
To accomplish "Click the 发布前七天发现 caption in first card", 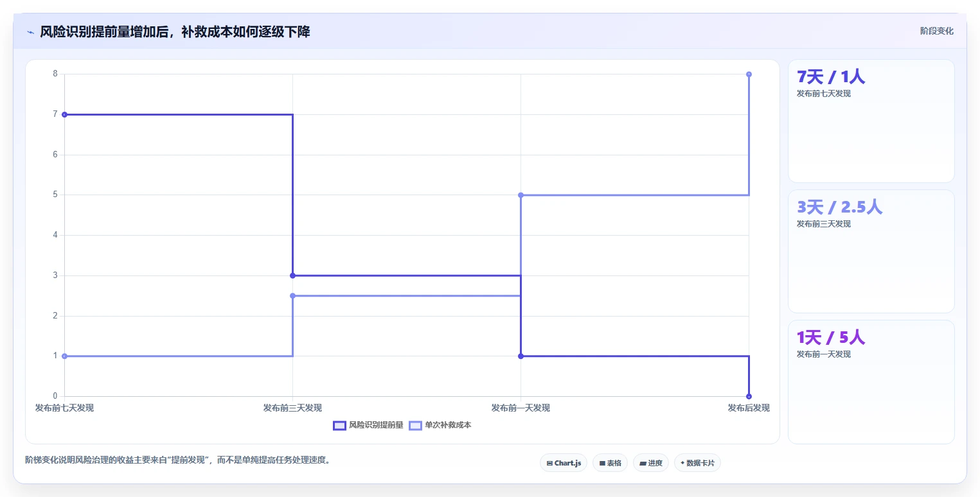I will (824, 93).
